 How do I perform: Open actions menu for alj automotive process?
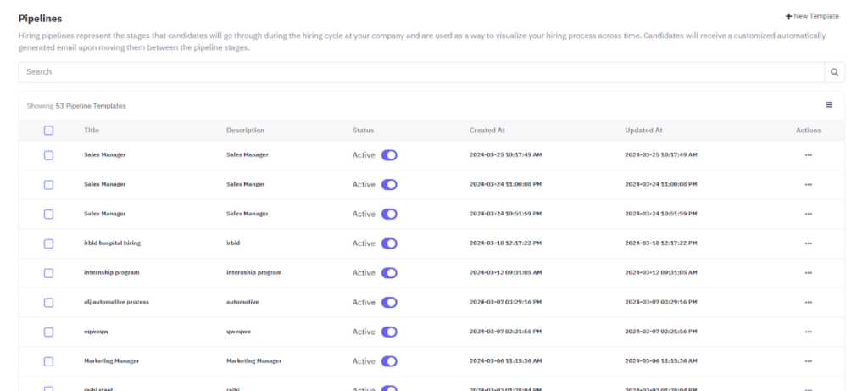(x=808, y=303)
